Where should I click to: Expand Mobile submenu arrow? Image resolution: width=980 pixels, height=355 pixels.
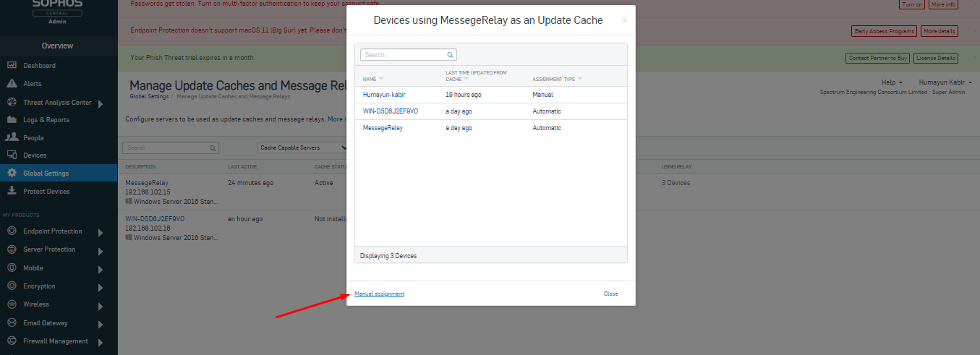coord(101,269)
